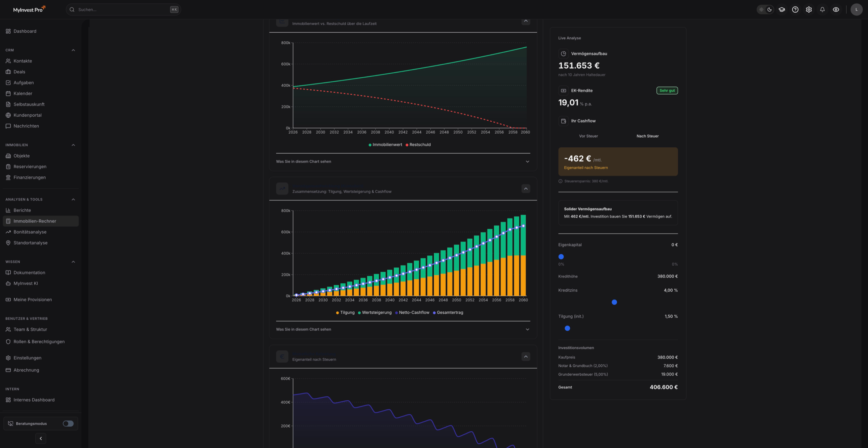
Task: Toggle Tilgung series in chart legend
Action: [345, 313]
